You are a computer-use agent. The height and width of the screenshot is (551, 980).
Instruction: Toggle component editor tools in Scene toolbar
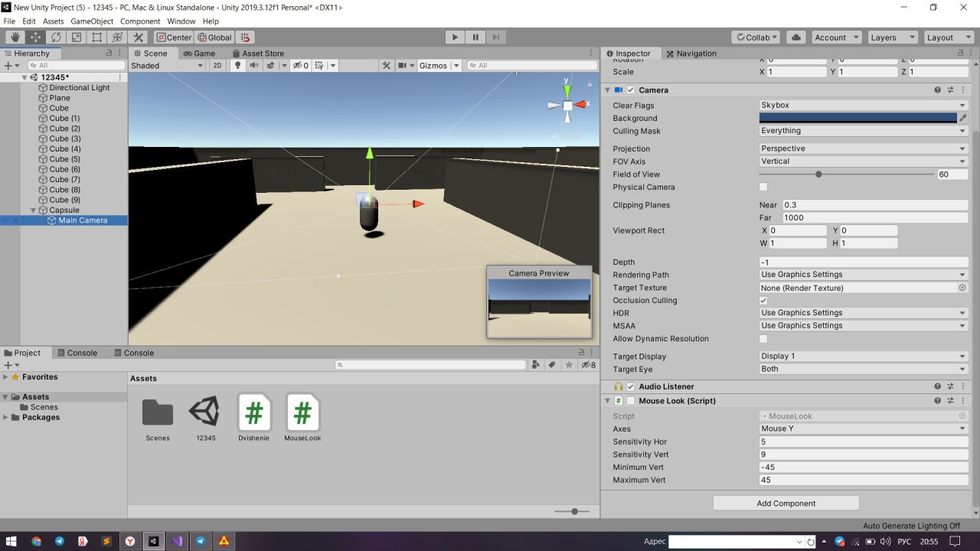click(x=387, y=66)
